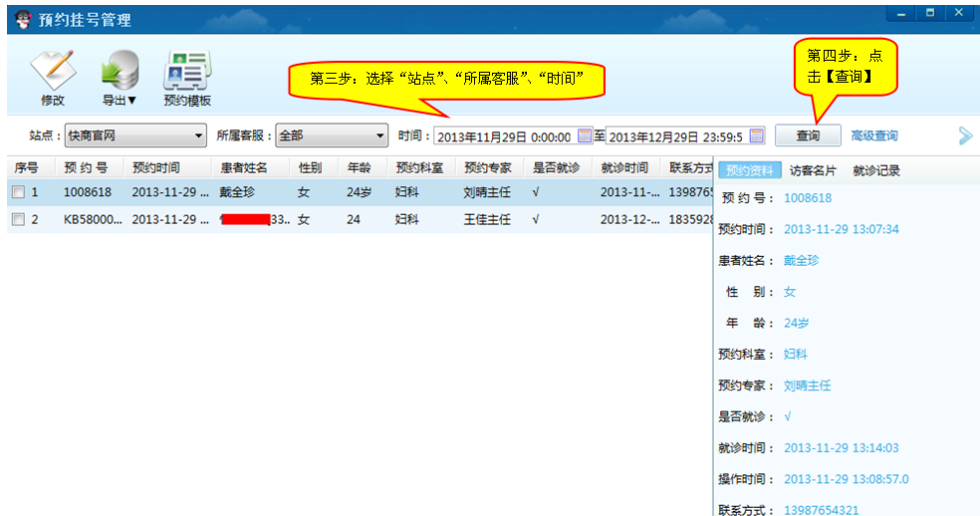
Task: Select the patient row for 戴全珍
Action: click(242, 192)
